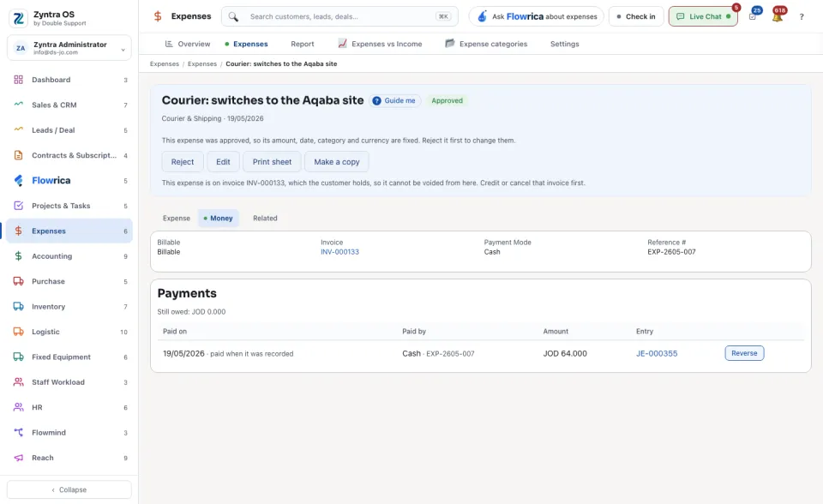Go to Expense categories tab

486,44
